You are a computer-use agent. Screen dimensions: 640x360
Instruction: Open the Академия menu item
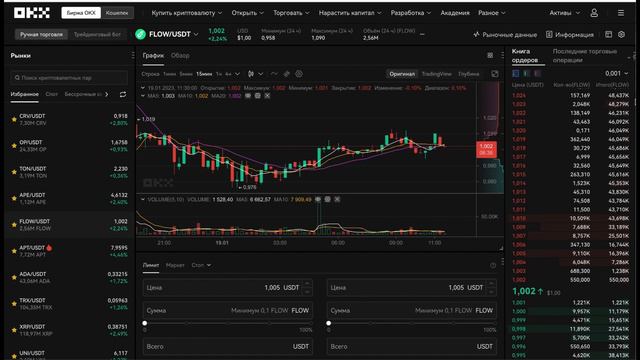455,13
